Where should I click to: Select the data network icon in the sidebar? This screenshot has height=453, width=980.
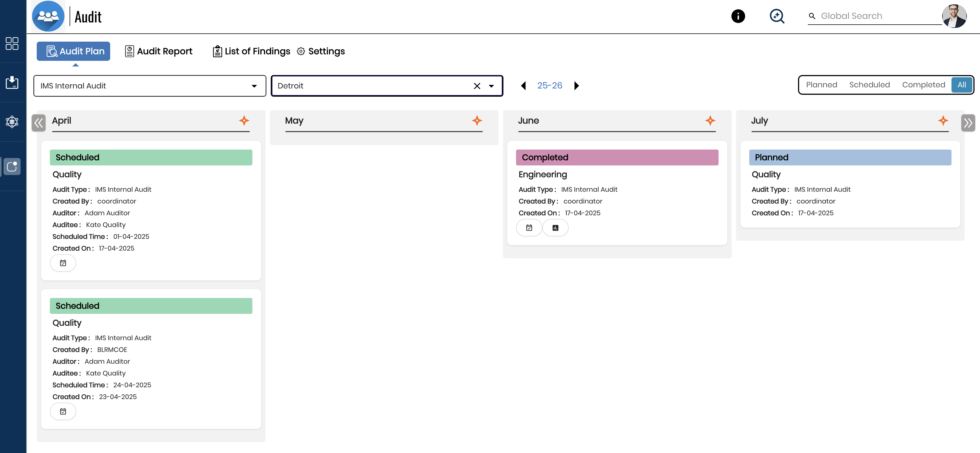point(12,122)
